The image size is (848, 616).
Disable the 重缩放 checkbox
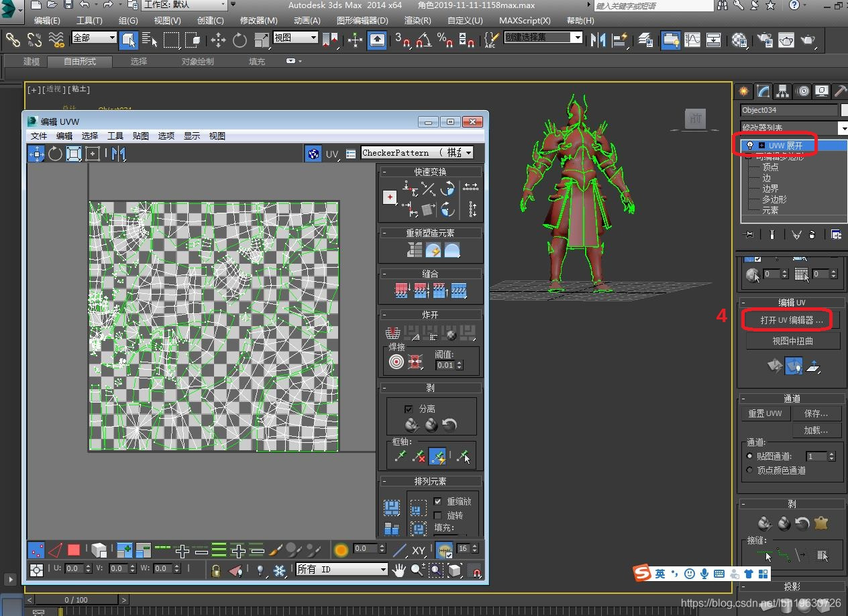click(438, 501)
